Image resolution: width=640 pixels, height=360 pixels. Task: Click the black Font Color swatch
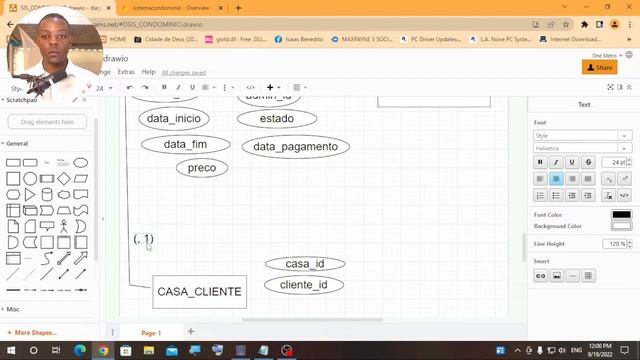coord(621,215)
